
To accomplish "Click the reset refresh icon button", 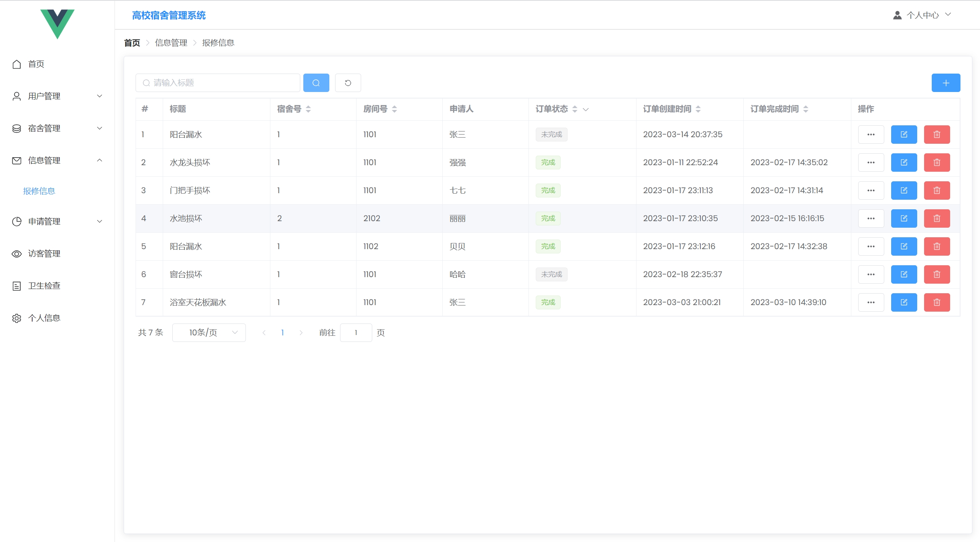I will (x=348, y=83).
